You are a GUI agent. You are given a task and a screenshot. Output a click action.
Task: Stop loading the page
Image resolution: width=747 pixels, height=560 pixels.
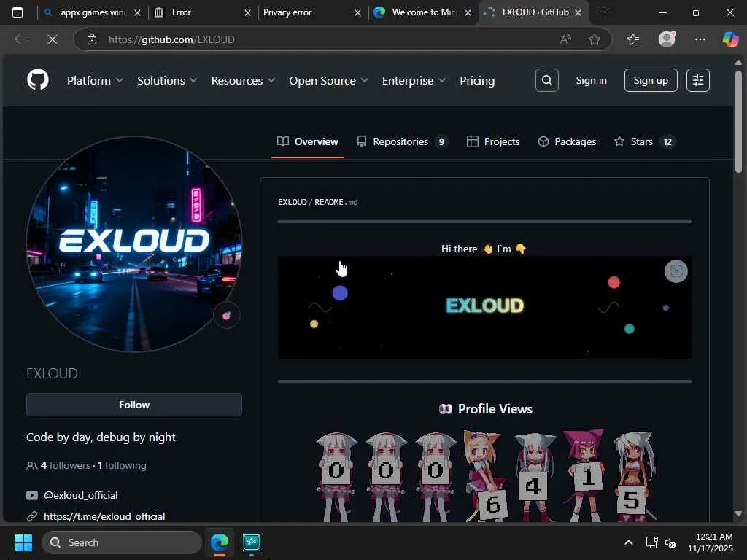pyautogui.click(x=53, y=39)
